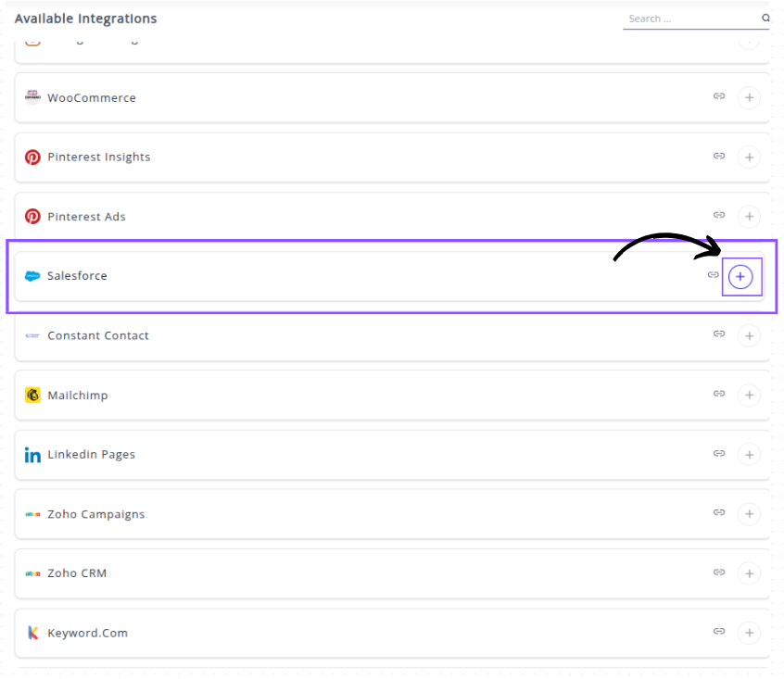784x679 pixels.
Task: Add Linkedin Pages with the plus icon
Action: click(749, 454)
